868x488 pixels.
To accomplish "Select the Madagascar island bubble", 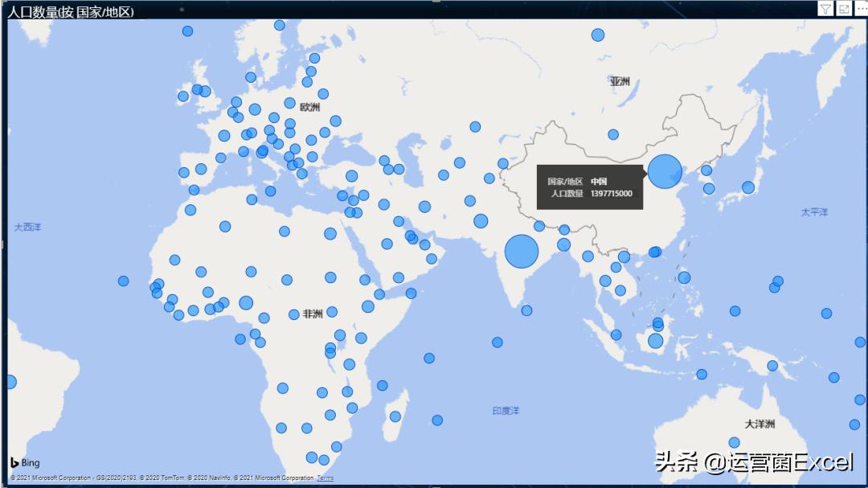I will click(x=395, y=416).
